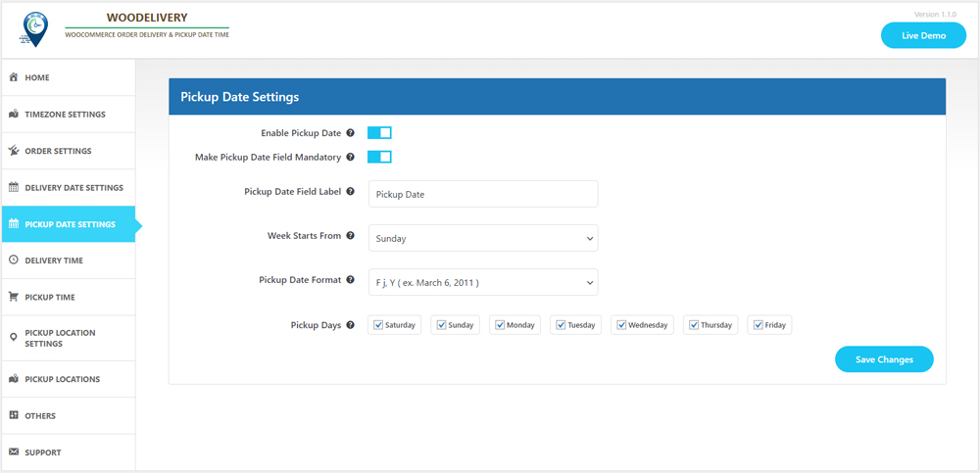The width and height of the screenshot is (980, 473).
Task: Click help icon beside Week Starts From
Action: click(x=351, y=236)
